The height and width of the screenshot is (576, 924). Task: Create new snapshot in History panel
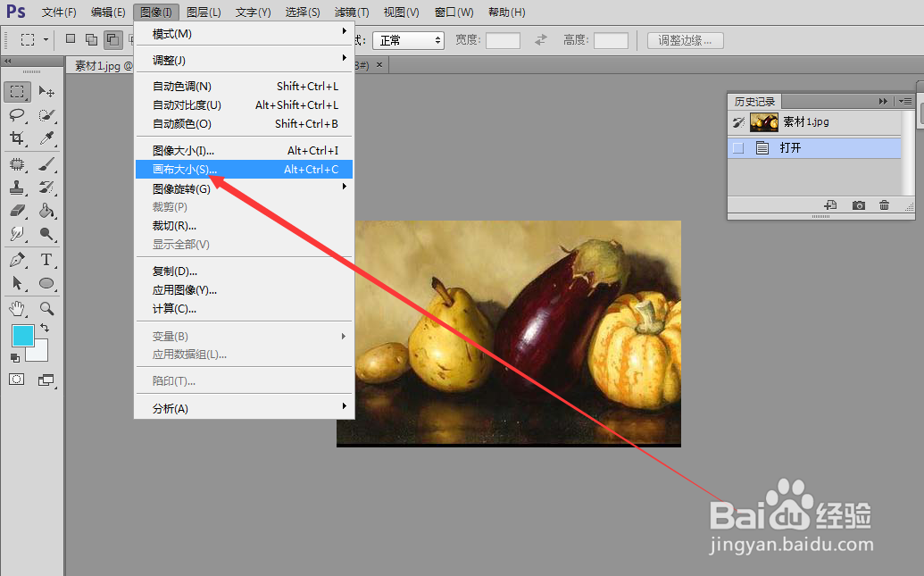pyautogui.click(x=859, y=205)
